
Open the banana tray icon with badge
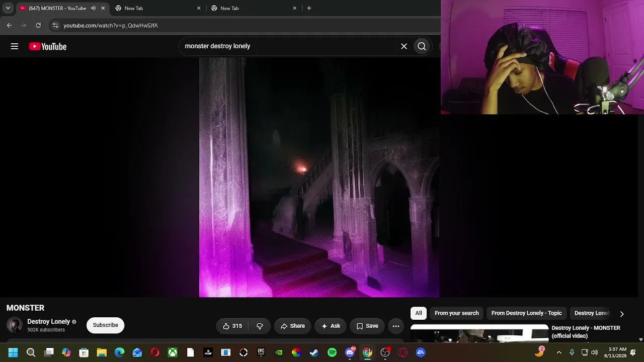[539, 352]
